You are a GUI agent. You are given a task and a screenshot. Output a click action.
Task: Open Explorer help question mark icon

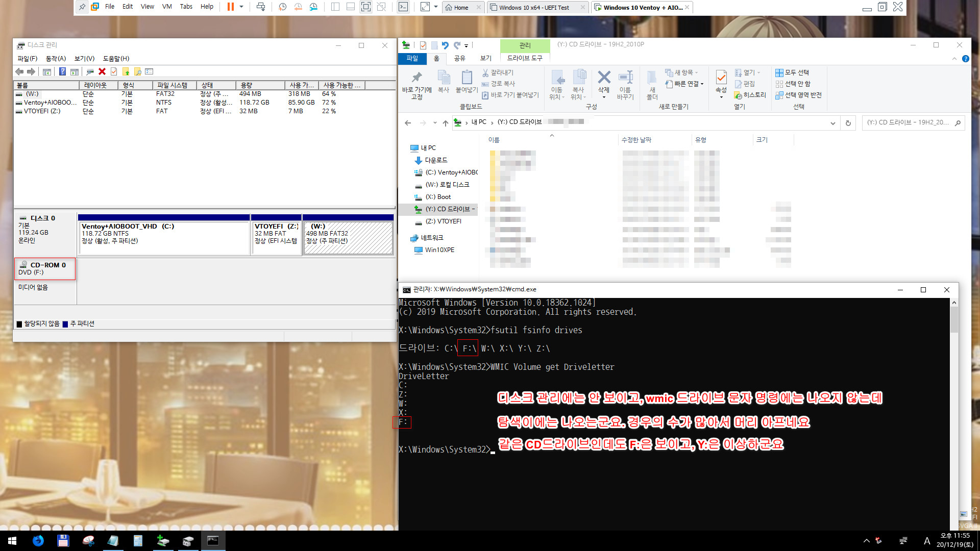point(966,59)
